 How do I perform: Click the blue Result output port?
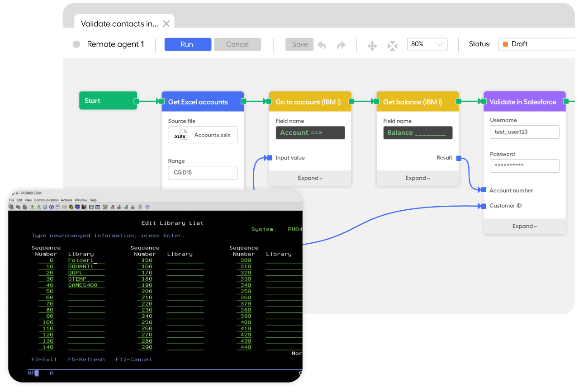(459, 158)
